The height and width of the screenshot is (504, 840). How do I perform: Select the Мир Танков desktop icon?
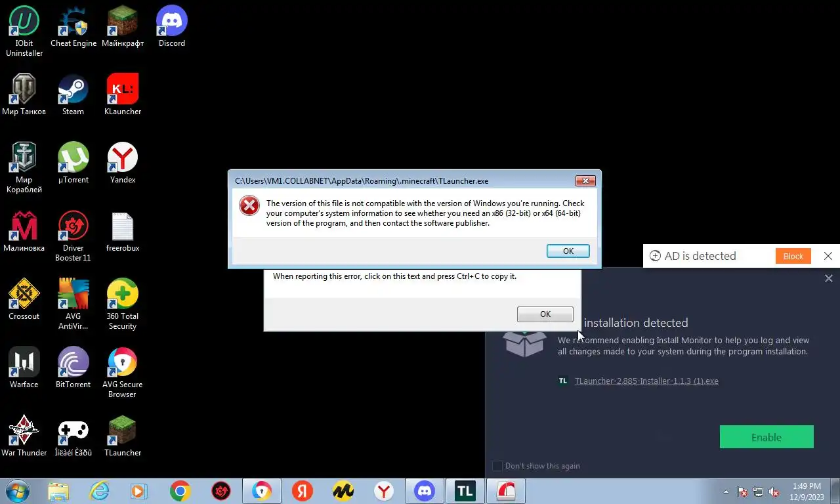[x=24, y=94]
